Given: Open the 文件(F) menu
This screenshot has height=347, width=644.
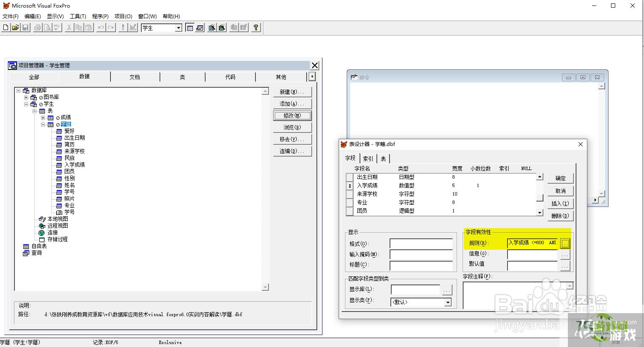Looking at the screenshot, I should 11,17.
